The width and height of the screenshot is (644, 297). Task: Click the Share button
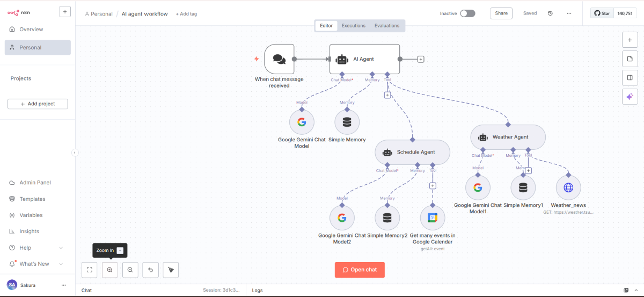501,13
